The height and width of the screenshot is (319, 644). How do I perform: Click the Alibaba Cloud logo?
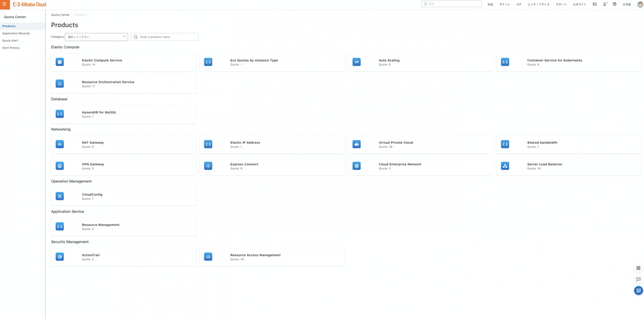tap(30, 4)
